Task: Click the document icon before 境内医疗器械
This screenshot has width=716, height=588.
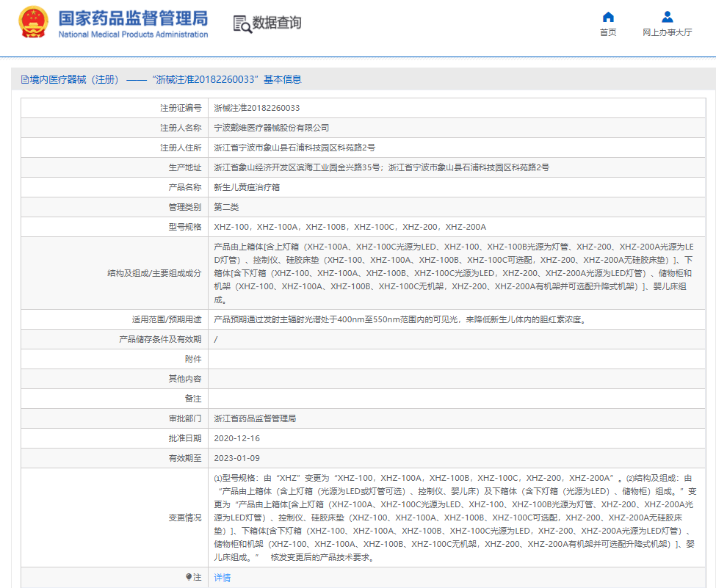Action: tap(24, 80)
